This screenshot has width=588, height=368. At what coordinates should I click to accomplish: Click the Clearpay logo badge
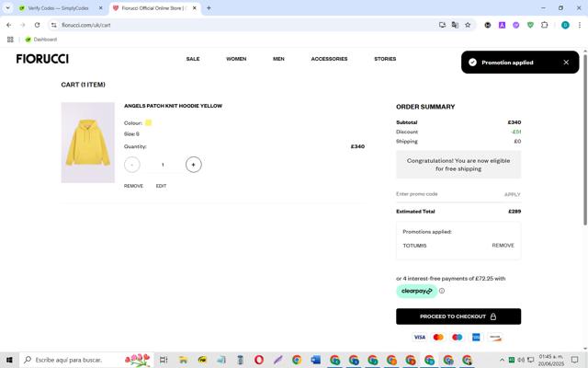pos(416,291)
